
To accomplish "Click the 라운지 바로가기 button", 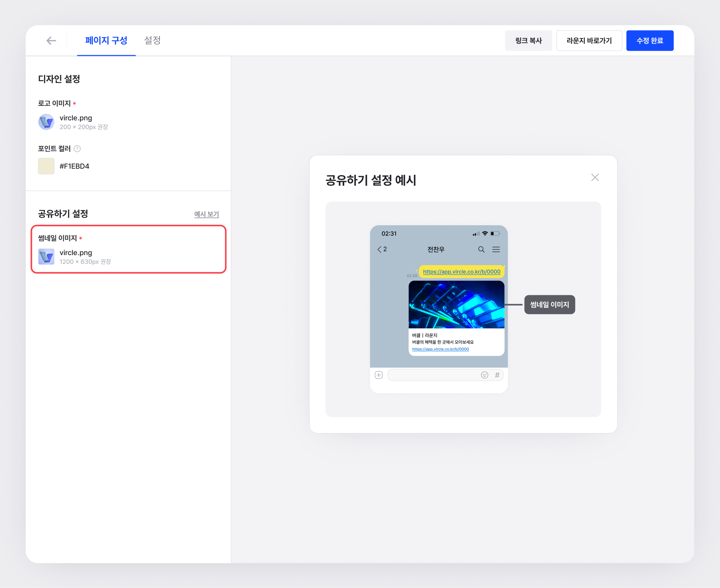I will click(x=589, y=41).
